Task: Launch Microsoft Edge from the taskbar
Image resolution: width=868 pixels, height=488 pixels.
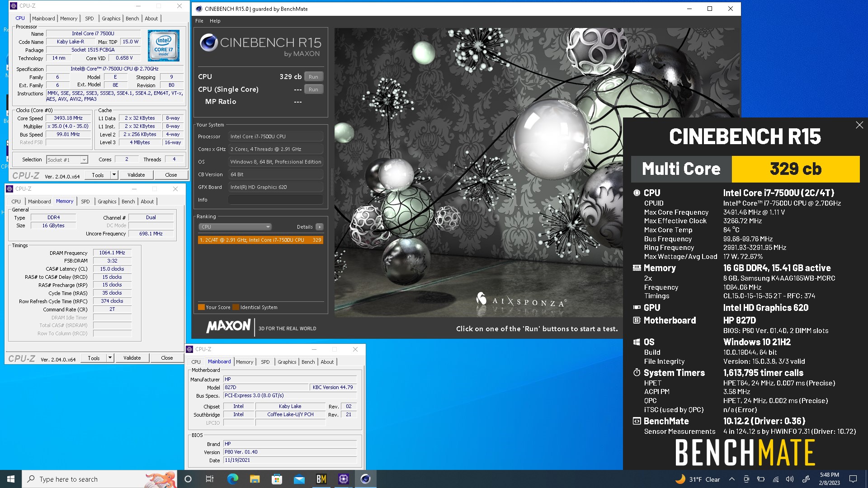Action: (x=232, y=479)
